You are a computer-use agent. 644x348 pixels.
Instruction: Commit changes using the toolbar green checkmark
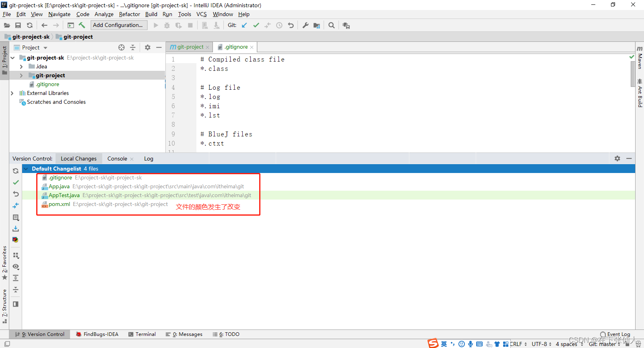256,25
